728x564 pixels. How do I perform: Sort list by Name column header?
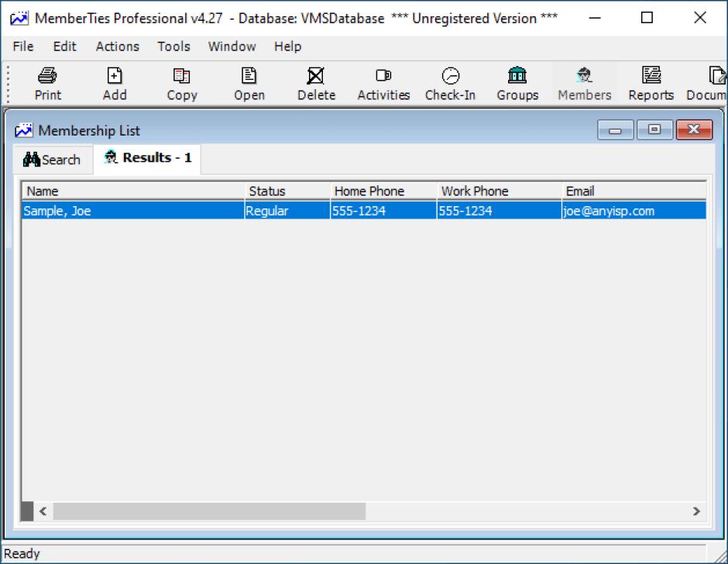tap(132, 191)
